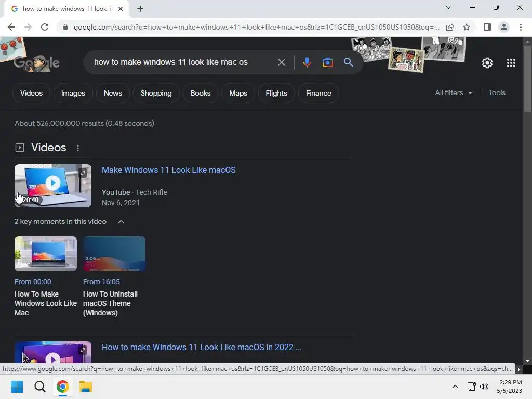Click the vertical page scrollbar thumb
The height and width of the screenshot is (399, 532).
pyautogui.click(x=527, y=77)
